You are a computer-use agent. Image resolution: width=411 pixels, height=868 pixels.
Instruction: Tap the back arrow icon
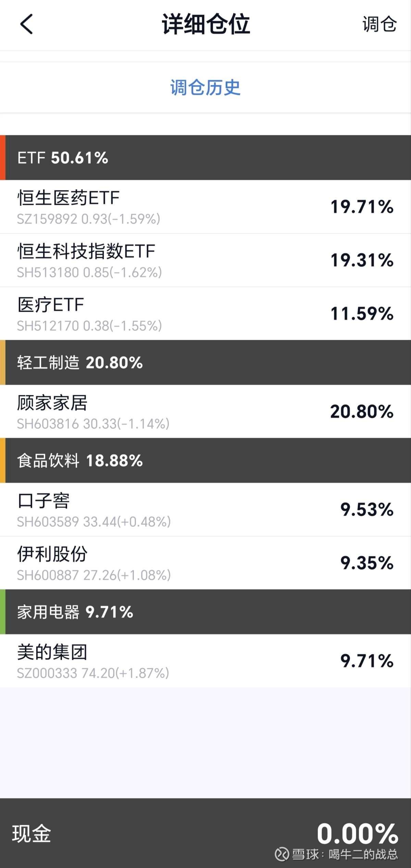pos(26,24)
